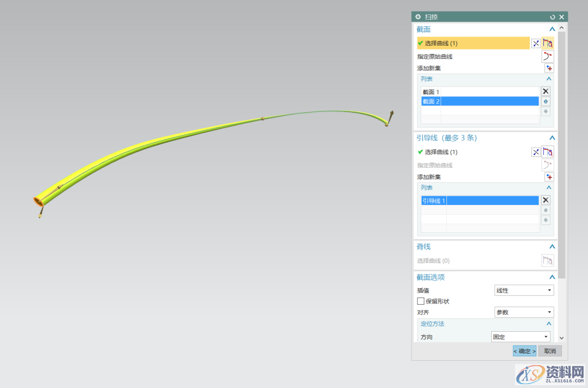Click 添加新集 icon in 引导线 section
Screen dimensions: 588x388
pyautogui.click(x=549, y=177)
